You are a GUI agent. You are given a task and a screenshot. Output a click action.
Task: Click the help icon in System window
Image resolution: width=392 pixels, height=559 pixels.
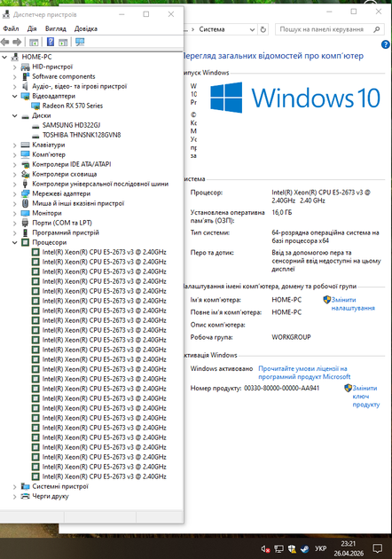tap(385, 44)
